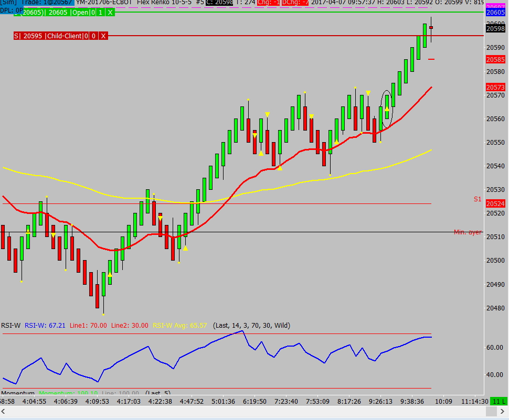This screenshot has height=420, width=509.
Task: Click the red 20524 S1 level price marker
Action: pyautogui.click(x=496, y=203)
